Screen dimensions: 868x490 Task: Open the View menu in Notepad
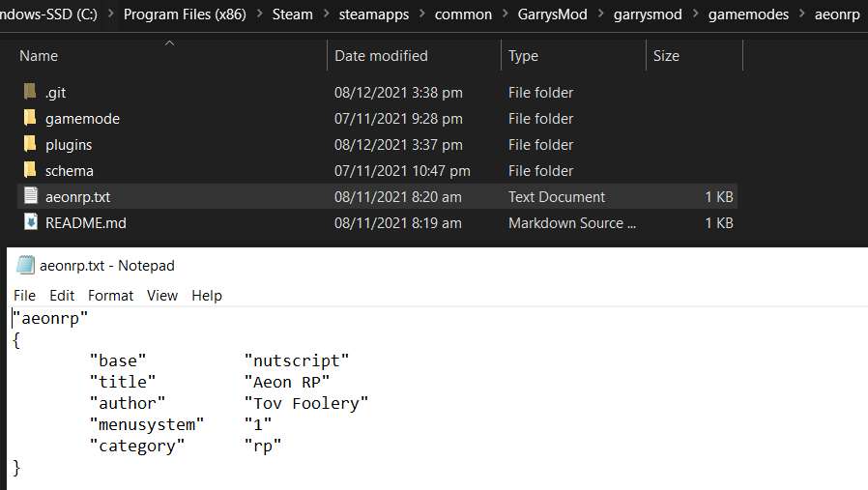point(162,296)
